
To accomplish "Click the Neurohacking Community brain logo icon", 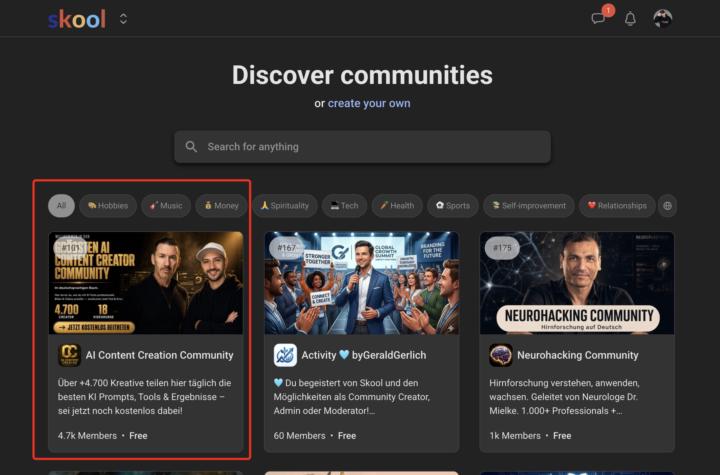I will [x=501, y=355].
